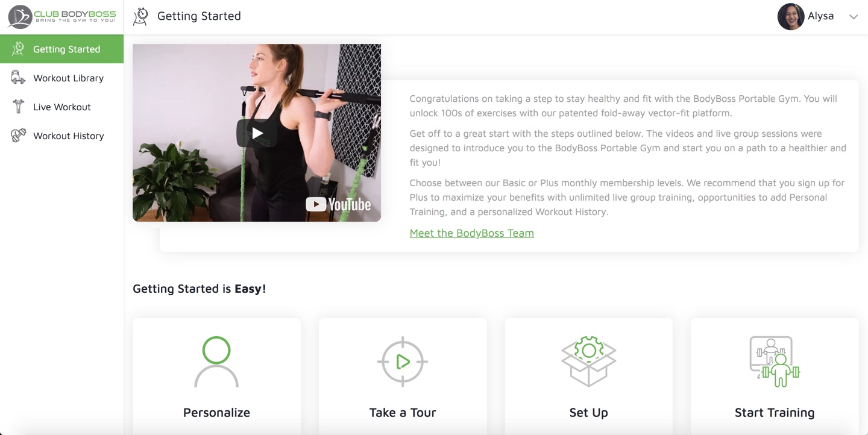Click the header Getting Started icon

(141, 16)
